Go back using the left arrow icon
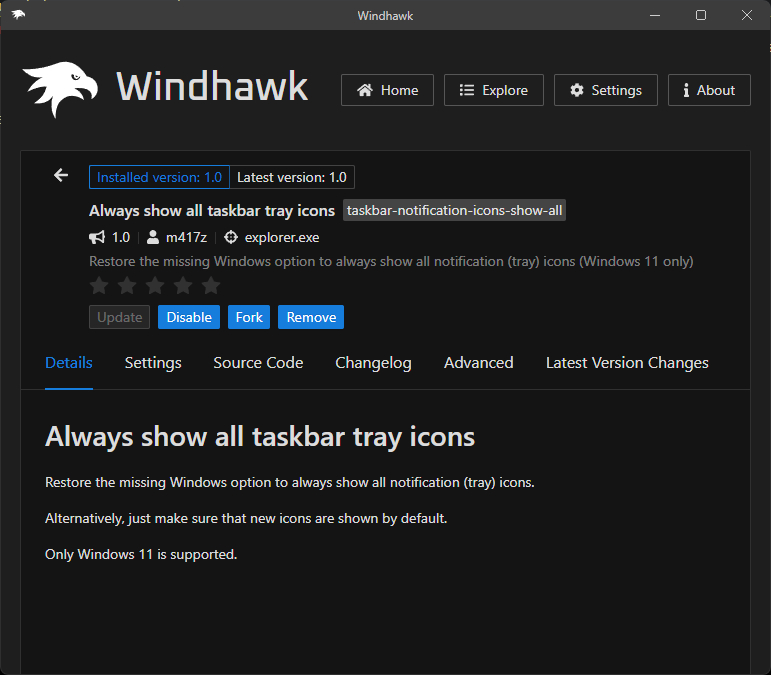Image resolution: width=771 pixels, height=675 pixels. coord(61,175)
